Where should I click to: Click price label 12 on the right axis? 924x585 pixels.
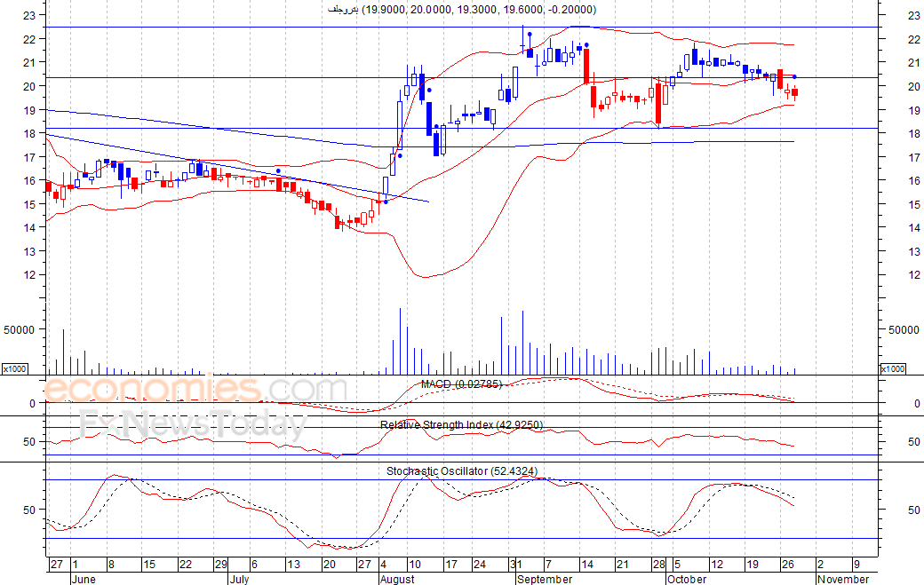[x=914, y=275]
